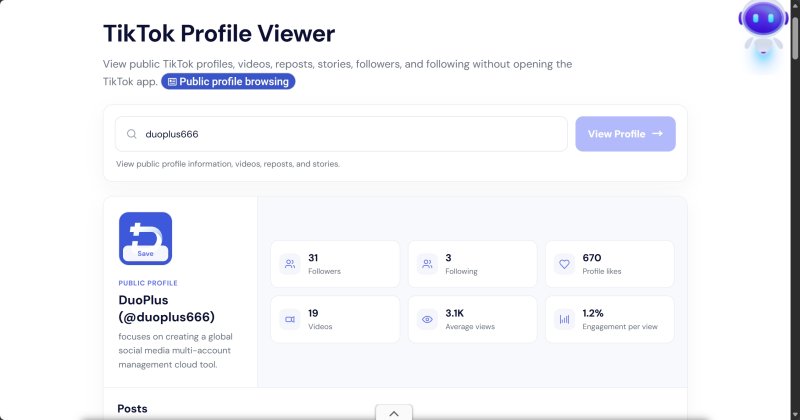
Task: Select the 670 Profile likes card
Action: pyautogui.click(x=610, y=264)
